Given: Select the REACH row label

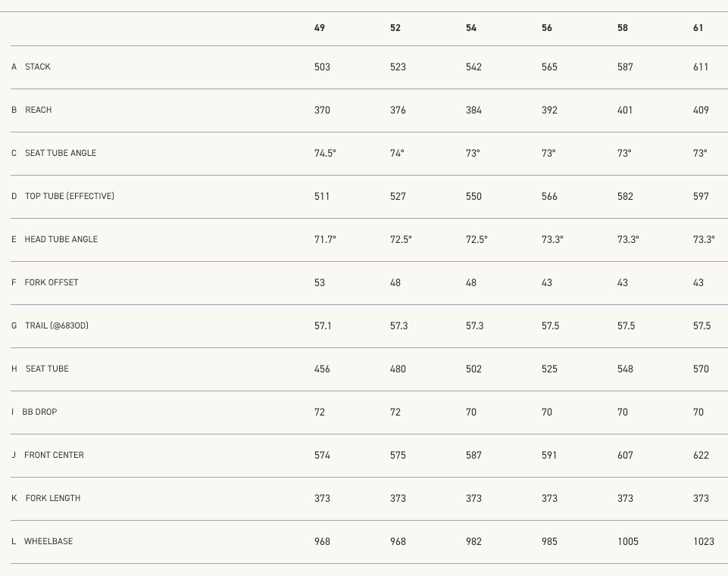Looking at the screenshot, I should (39, 111).
